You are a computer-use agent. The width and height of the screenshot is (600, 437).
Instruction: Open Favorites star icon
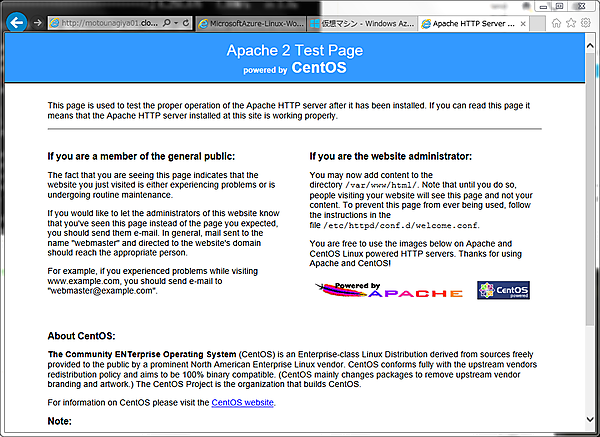571,23
